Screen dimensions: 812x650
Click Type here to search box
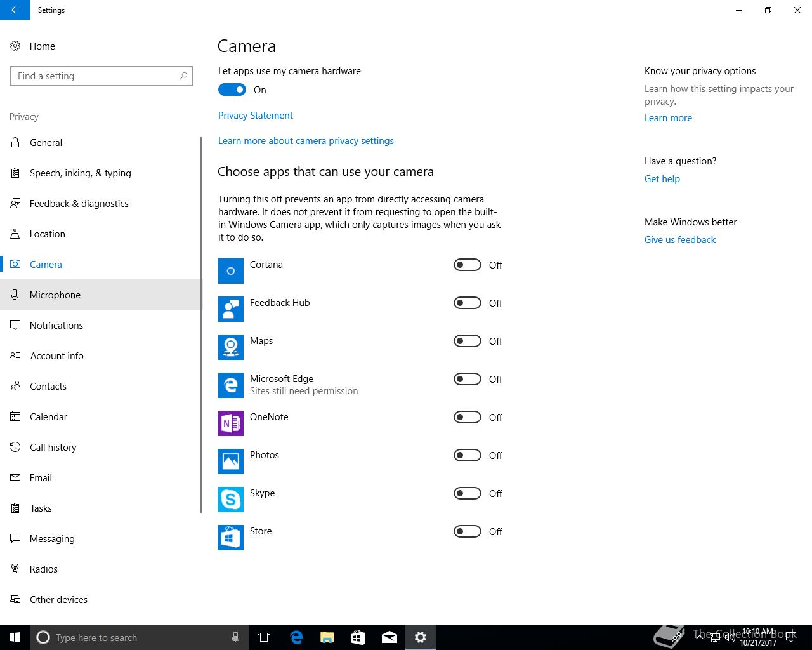click(138, 637)
